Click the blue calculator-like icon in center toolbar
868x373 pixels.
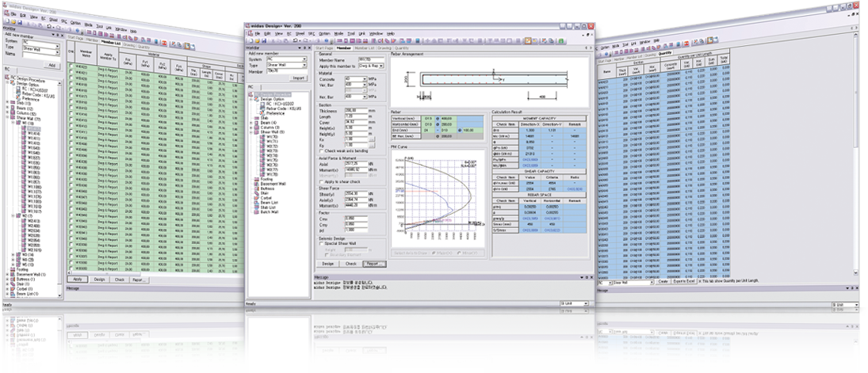click(x=418, y=40)
